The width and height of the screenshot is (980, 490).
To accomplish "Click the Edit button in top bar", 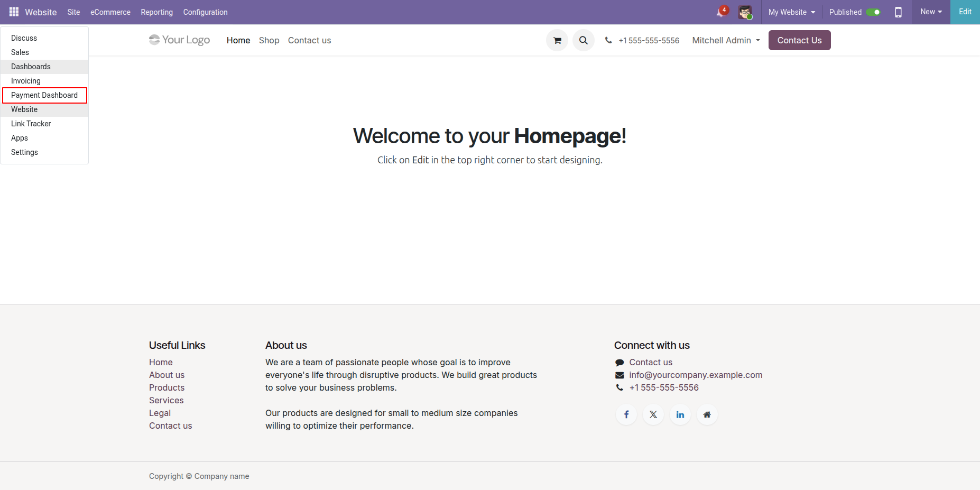I will (x=965, y=12).
